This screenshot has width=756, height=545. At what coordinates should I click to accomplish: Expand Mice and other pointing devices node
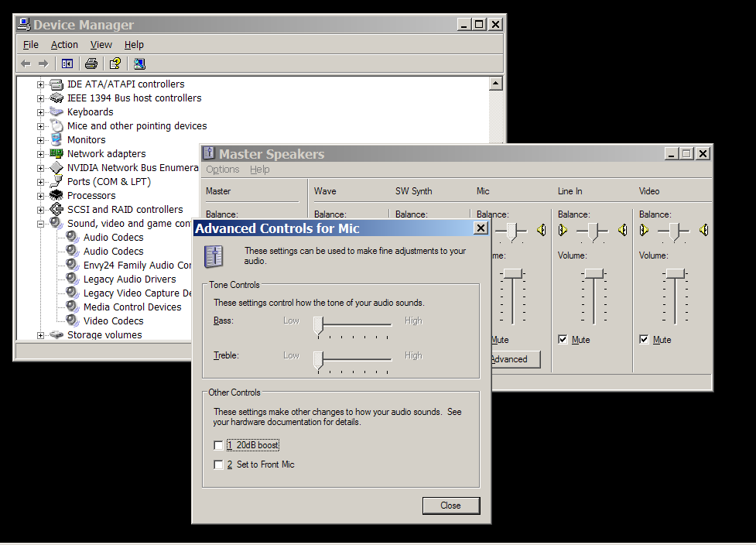coord(40,126)
